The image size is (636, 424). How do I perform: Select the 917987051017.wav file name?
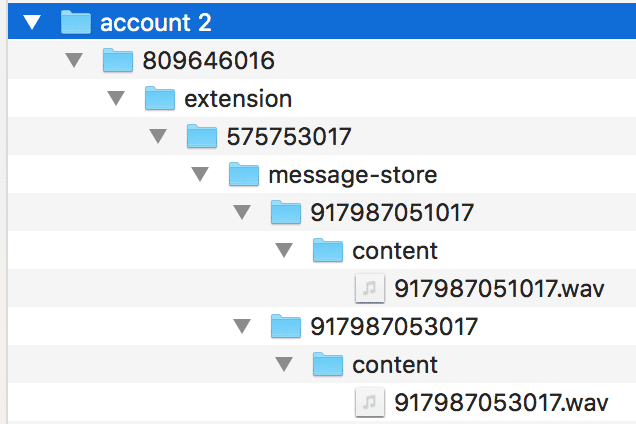[501, 289]
